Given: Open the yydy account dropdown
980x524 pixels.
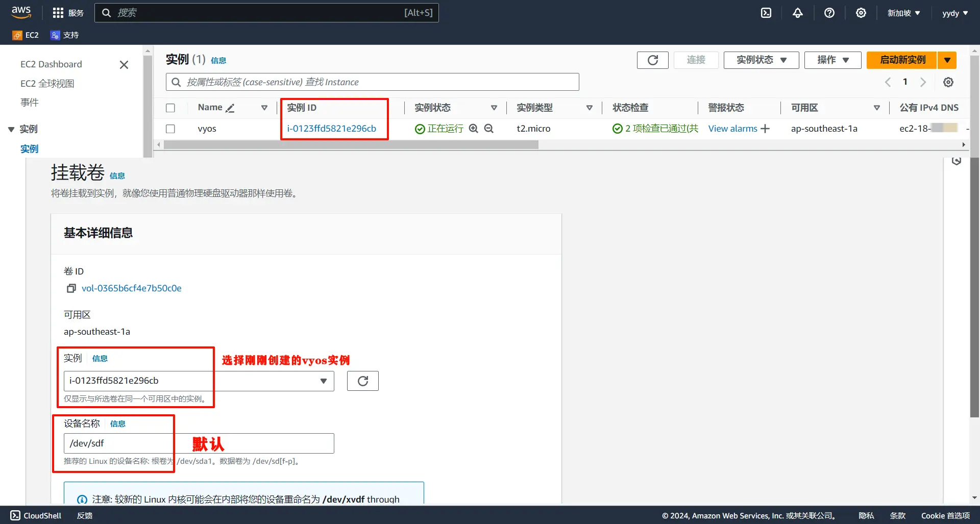Looking at the screenshot, I should (955, 13).
